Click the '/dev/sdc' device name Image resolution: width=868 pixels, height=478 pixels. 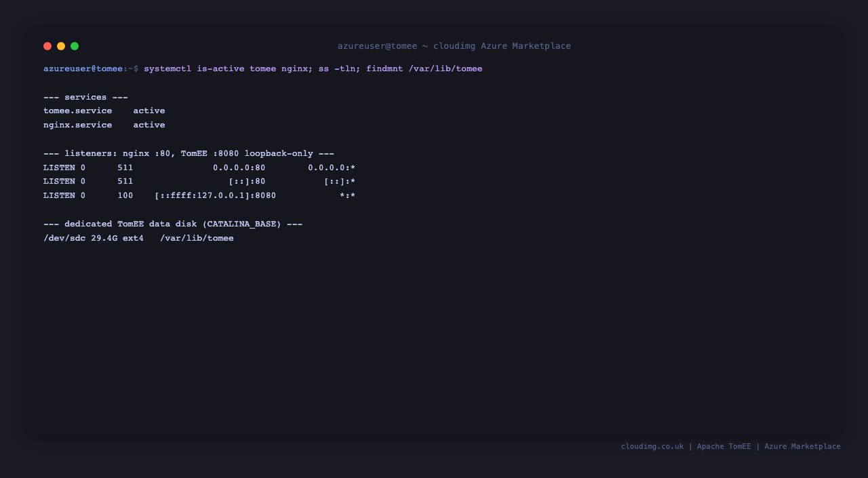[64, 238]
